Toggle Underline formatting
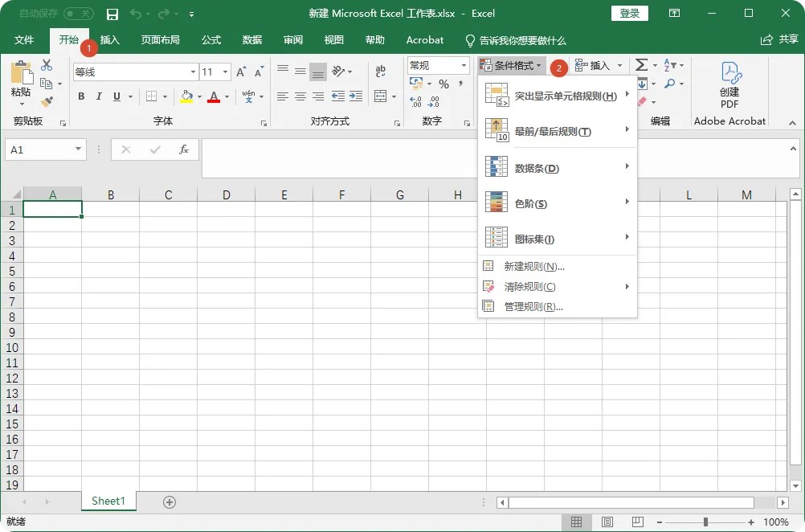The height and width of the screenshot is (532, 805). [x=117, y=96]
